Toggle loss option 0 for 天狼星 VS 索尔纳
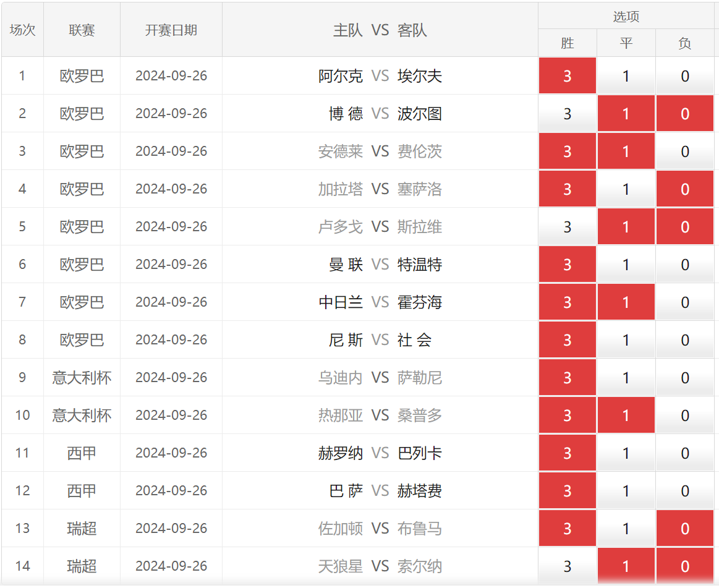 [x=684, y=566]
